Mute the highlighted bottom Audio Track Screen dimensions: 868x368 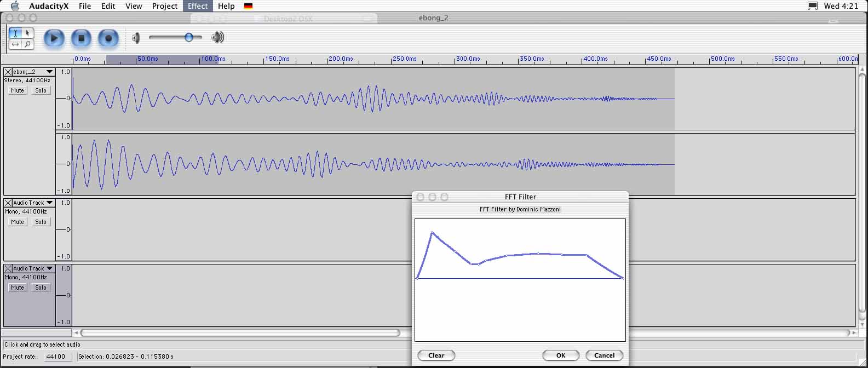(18, 287)
